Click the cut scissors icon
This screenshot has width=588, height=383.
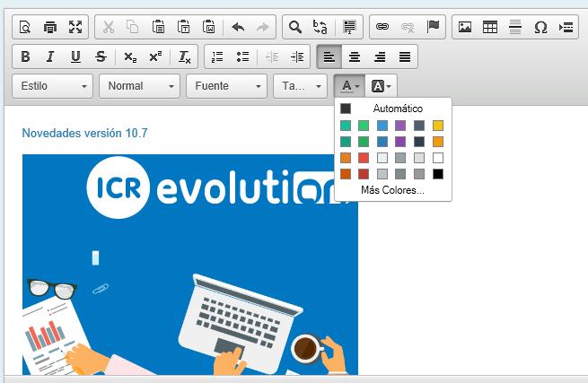[x=108, y=27]
